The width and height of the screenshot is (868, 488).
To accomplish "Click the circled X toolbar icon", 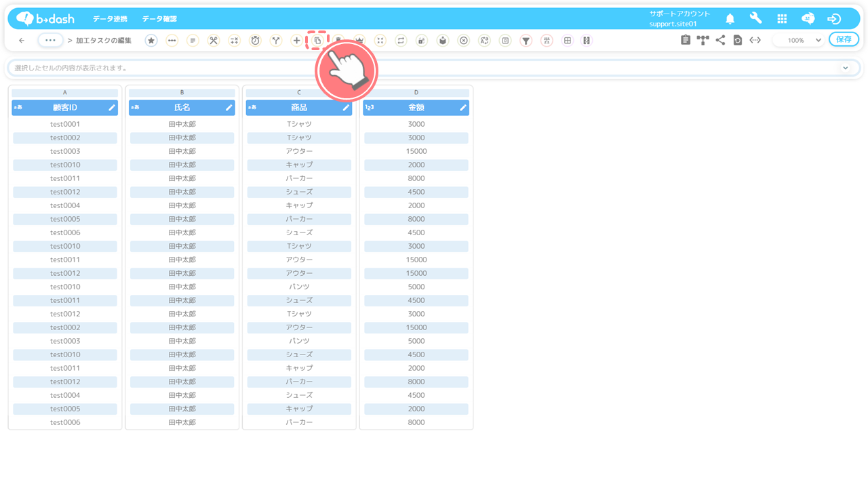I will pyautogui.click(x=463, y=41).
